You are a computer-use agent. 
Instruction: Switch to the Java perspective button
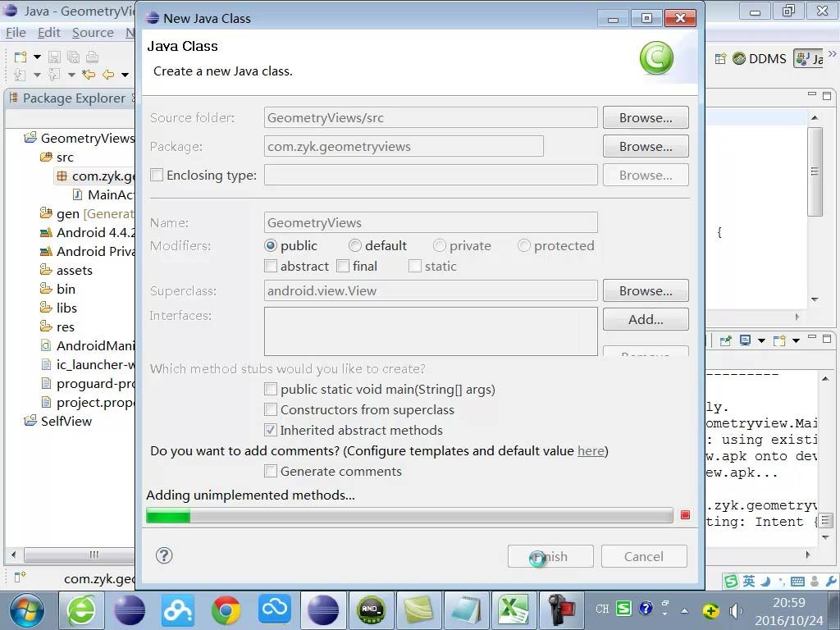(809, 58)
